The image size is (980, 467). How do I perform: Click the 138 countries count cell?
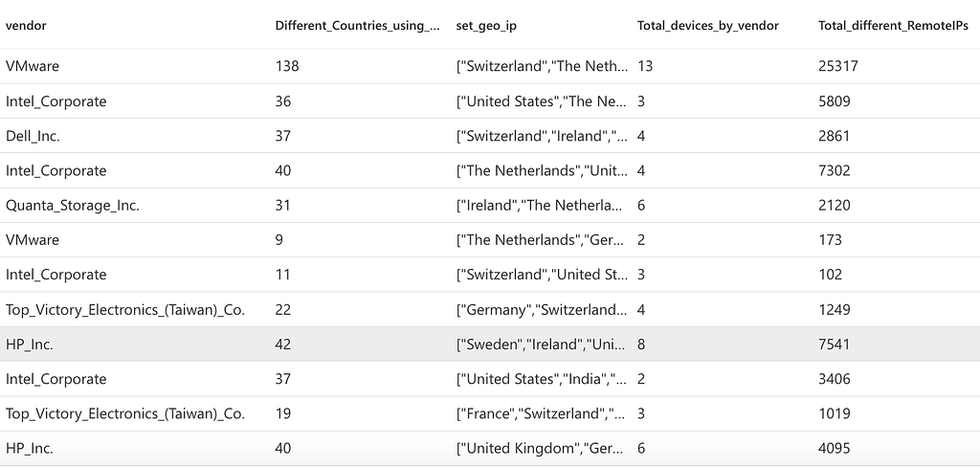[x=287, y=67]
